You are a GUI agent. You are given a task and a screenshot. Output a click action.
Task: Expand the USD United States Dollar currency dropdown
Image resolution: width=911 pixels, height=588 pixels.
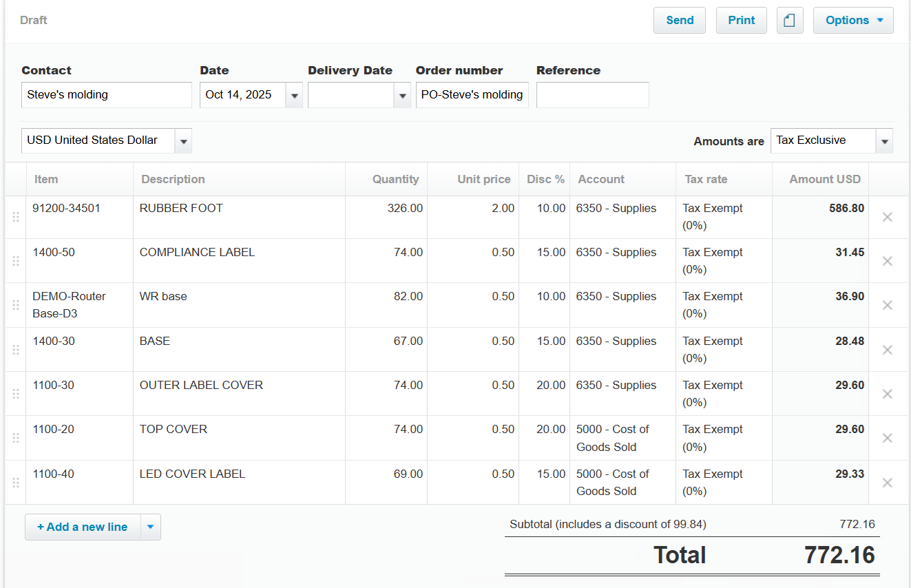183,141
